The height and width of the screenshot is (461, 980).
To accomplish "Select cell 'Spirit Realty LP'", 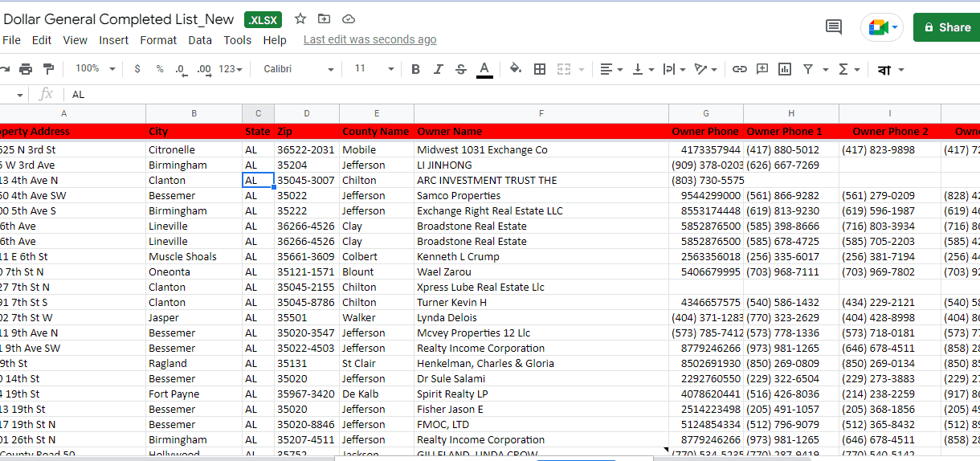I will (x=541, y=394).
